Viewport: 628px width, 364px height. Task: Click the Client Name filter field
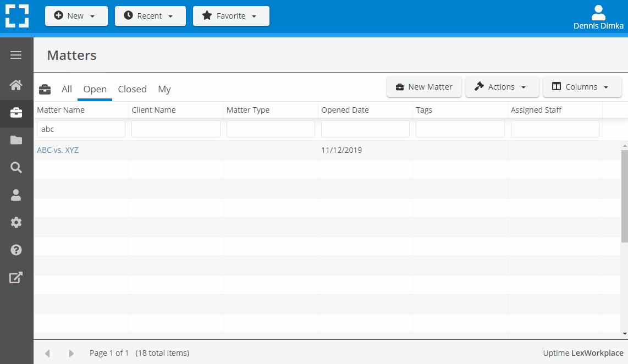(x=175, y=129)
